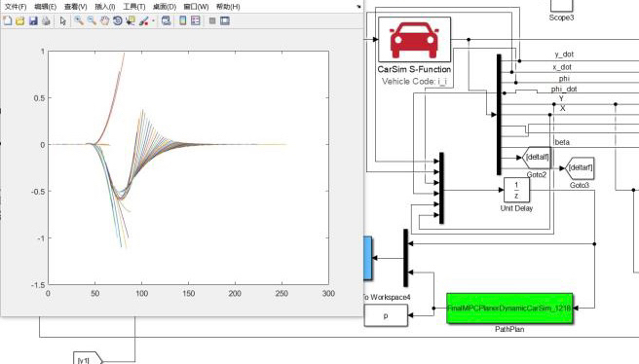The width and height of the screenshot is (639, 364).
Task: Select the blue To Workspace4 block
Action: [x=367, y=258]
